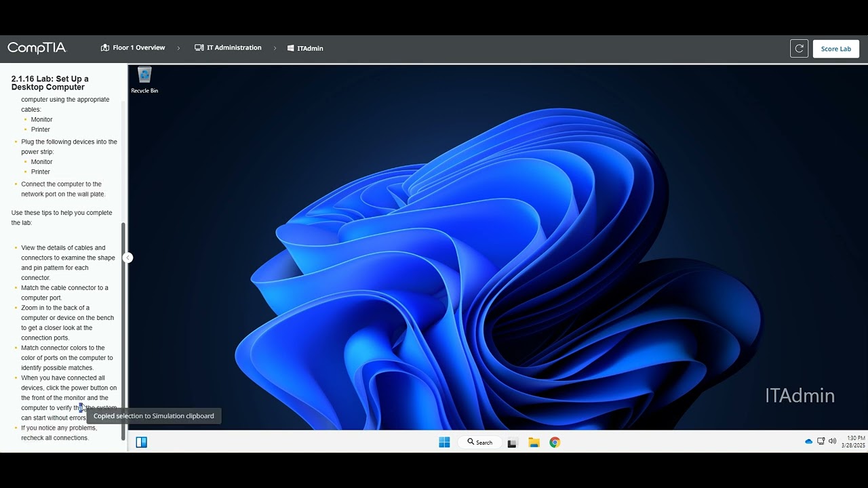Click the 'Copied selection to Simulation clipboard' tooltip
868x488 pixels.
pos(154,416)
